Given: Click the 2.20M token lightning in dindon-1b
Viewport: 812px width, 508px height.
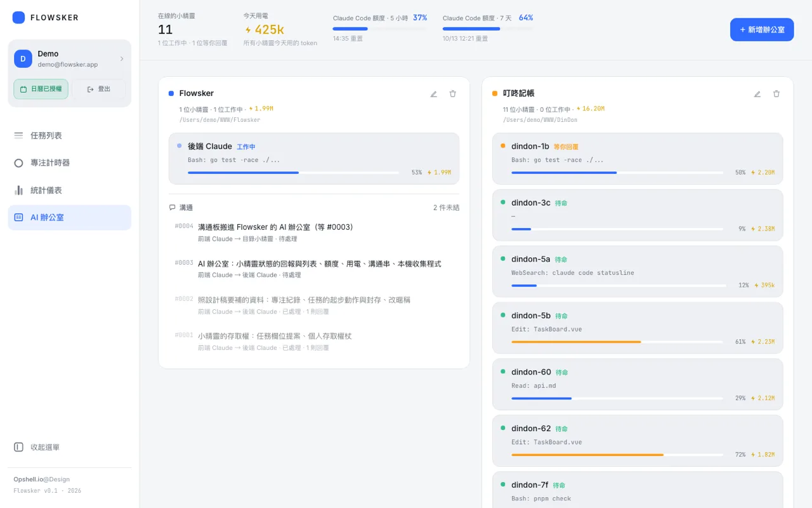Looking at the screenshot, I should [753, 172].
